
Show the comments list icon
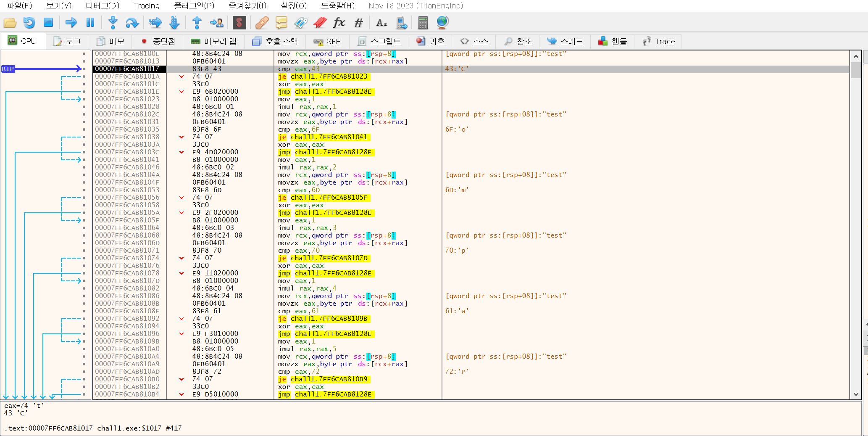tap(281, 23)
